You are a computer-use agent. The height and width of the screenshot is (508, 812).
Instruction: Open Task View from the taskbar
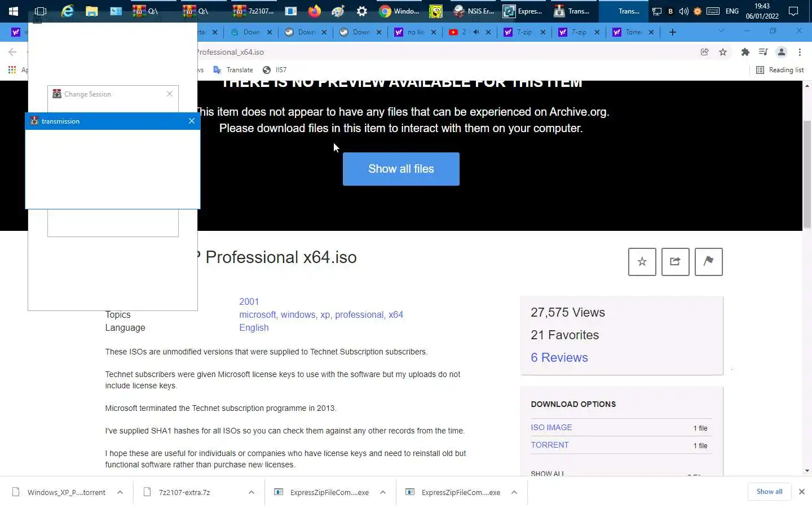[41, 11]
